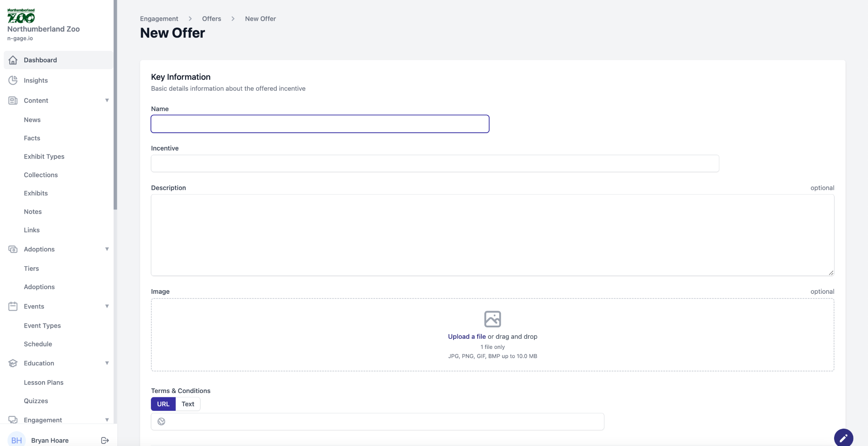Click the Northumberland Zoo logo

coord(21,16)
